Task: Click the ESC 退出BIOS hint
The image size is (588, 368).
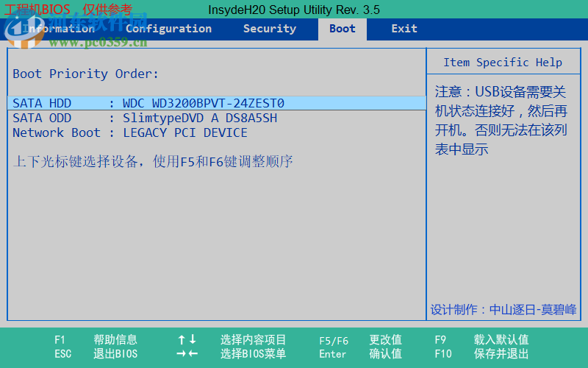Action: 96,354
